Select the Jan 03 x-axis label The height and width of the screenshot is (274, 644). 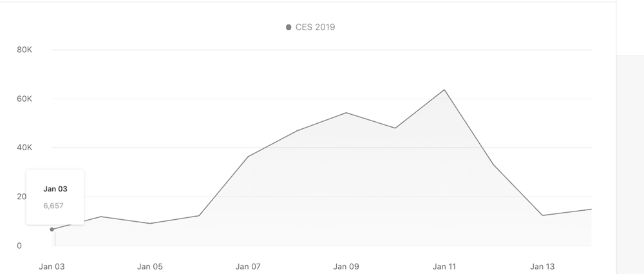tap(52, 267)
